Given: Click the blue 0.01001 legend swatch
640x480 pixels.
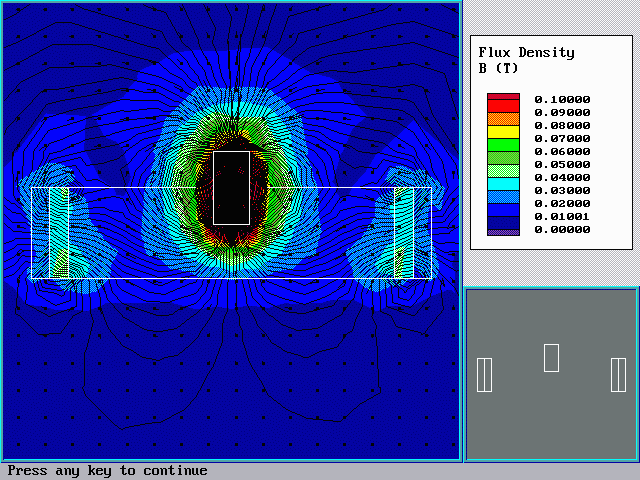Looking at the screenshot, I should [503, 210].
